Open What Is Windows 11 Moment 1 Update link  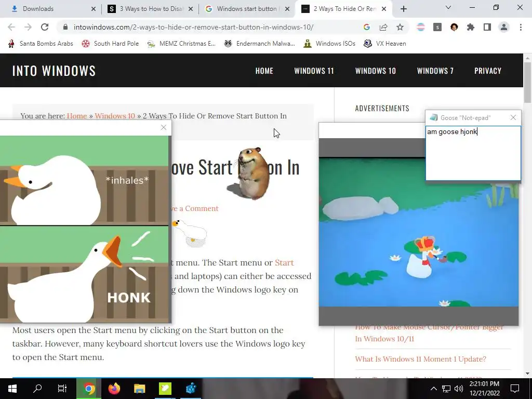[x=421, y=359]
